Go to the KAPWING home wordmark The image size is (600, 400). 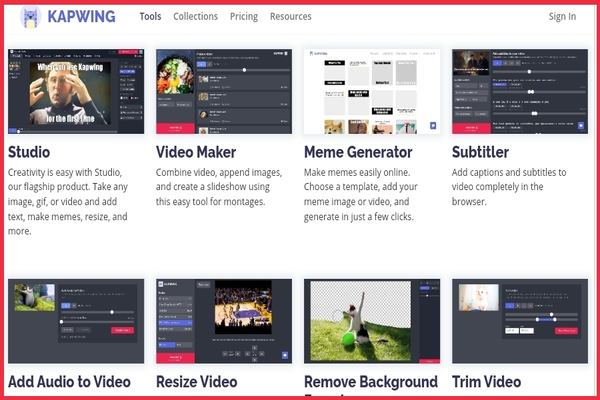pyautogui.click(x=81, y=16)
